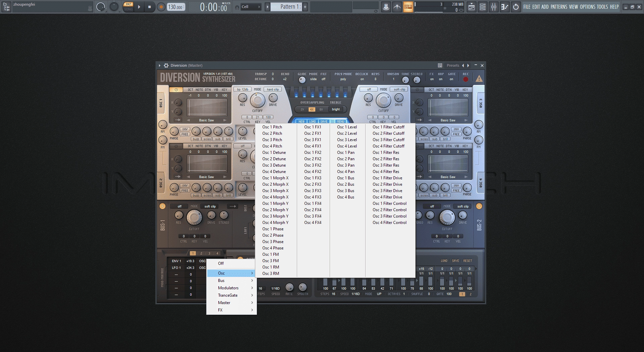Expand the TranceGate submenu
This screenshot has height=352, width=644.
[x=231, y=295]
